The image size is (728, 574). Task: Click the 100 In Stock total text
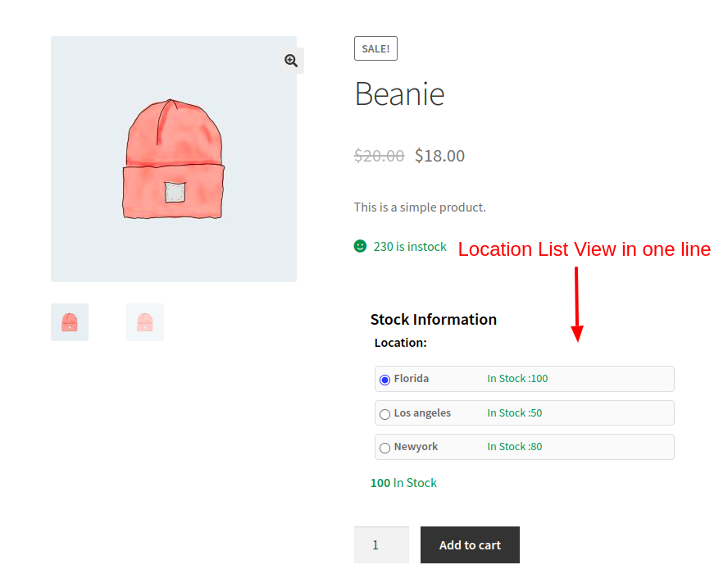point(403,482)
